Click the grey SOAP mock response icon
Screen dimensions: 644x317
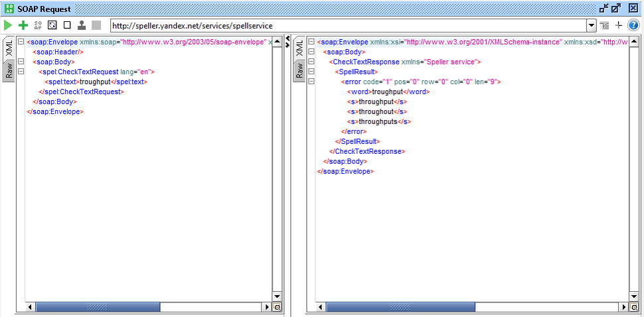click(x=38, y=25)
